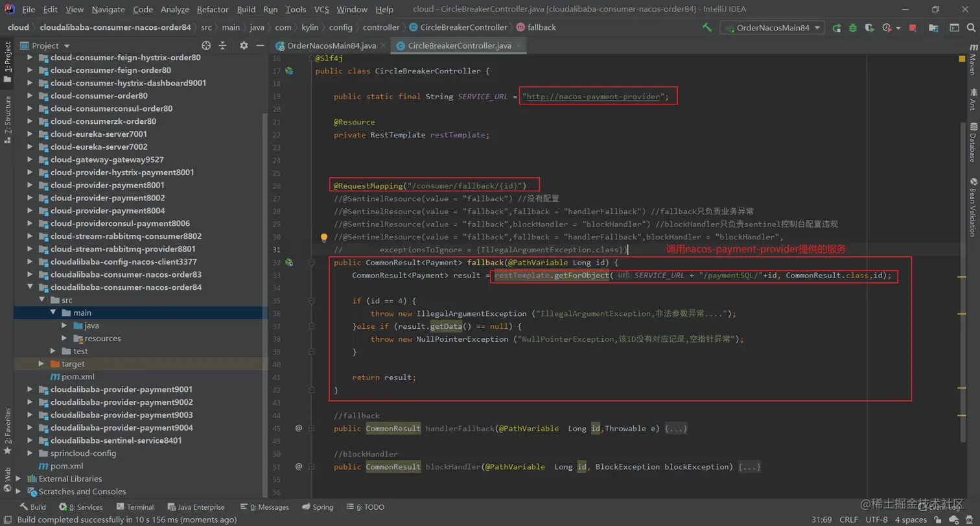Click the CRLF line separator status widget

pyautogui.click(x=848, y=520)
